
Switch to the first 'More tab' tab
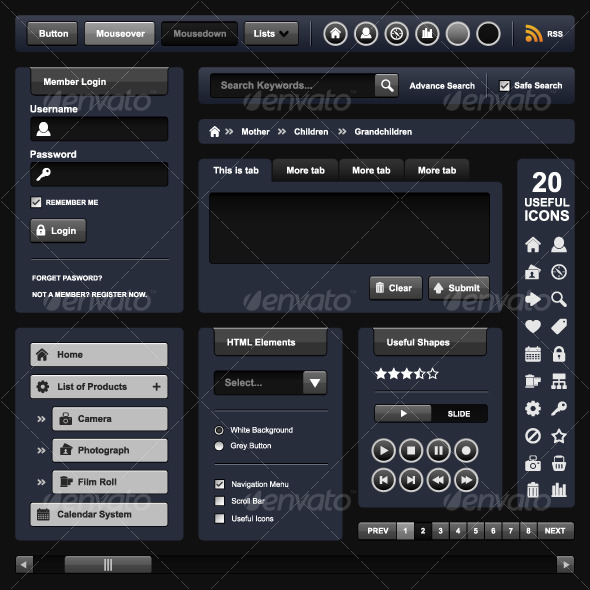pos(305,170)
